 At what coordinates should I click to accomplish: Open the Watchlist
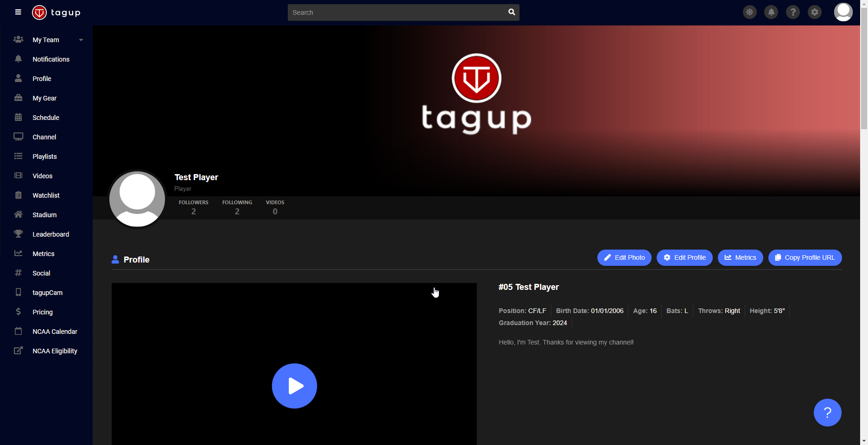46,195
